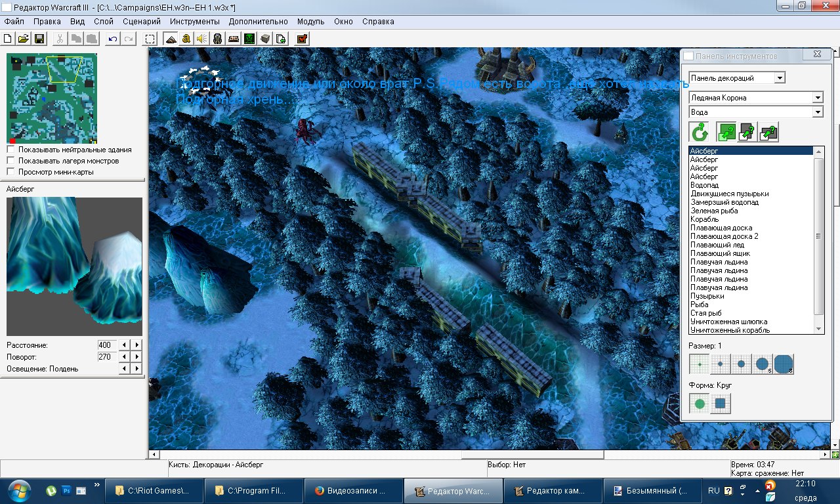840x504 pixels.
Task: Tick the 'Просмотр мини-карты' checkbox
Action: click(10, 172)
